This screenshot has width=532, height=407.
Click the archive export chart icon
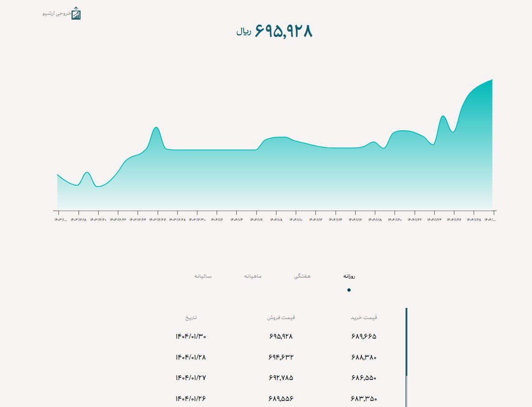[76, 13]
